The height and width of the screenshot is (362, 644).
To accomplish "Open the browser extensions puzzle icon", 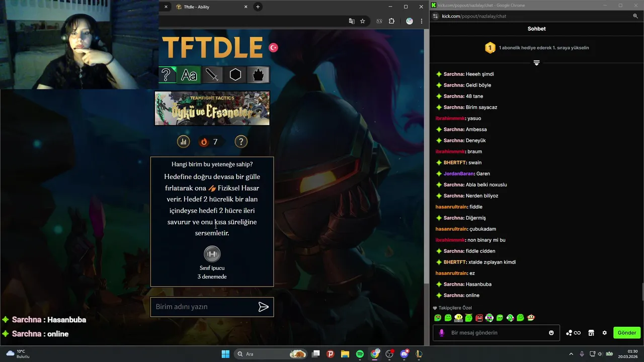I will click(391, 21).
